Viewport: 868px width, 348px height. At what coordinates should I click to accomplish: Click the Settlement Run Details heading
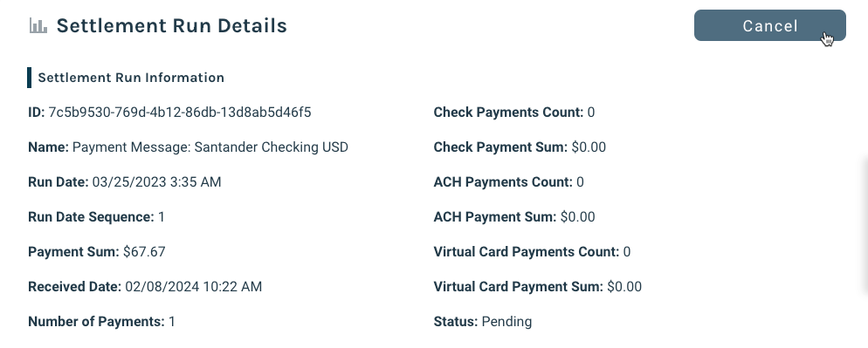[x=172, y=25]
